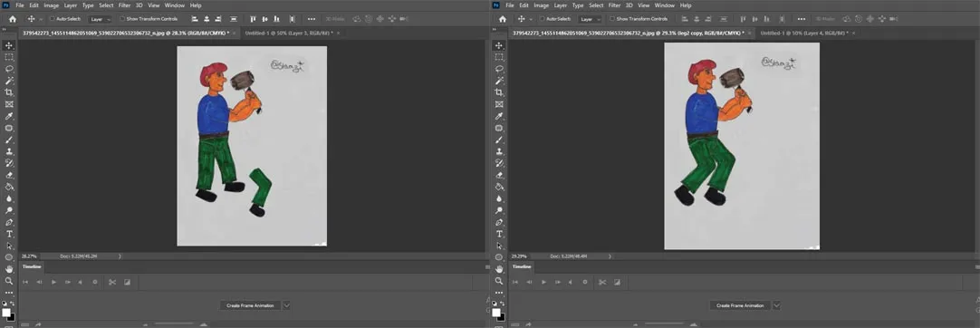Open the Layer dropdown in right options bar

click(x=590, y=19)
